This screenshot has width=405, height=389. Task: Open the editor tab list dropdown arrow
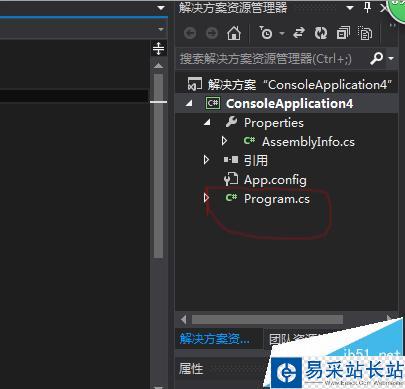(161, 7)
